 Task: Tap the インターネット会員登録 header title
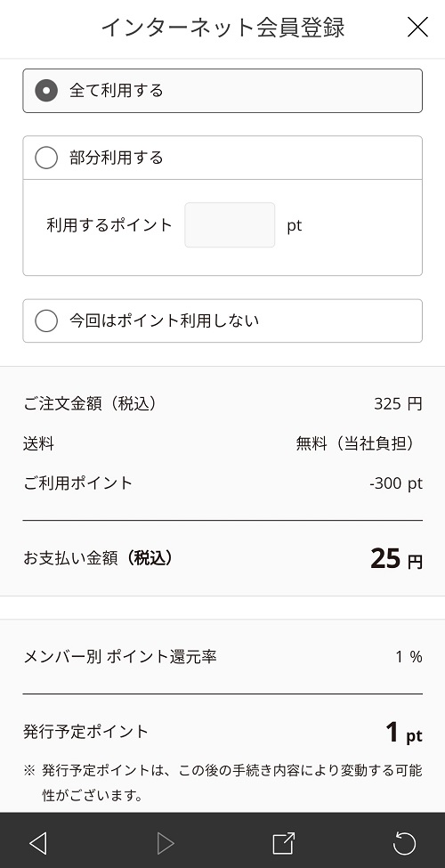[223, 27]
